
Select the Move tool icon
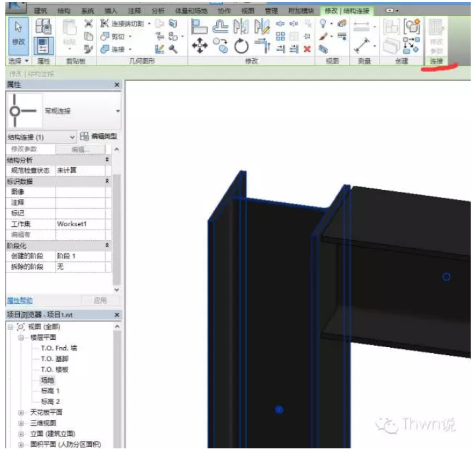click(x=200, y=46)
